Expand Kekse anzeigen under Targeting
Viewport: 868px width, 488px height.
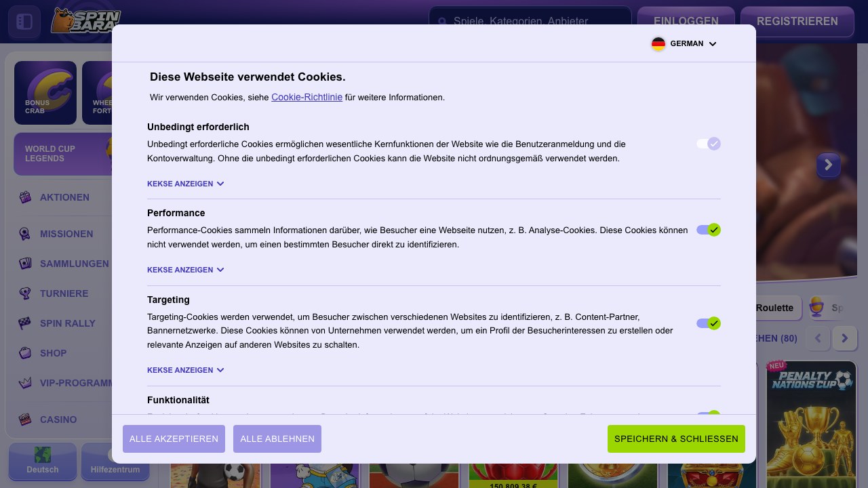coord(186,370)
